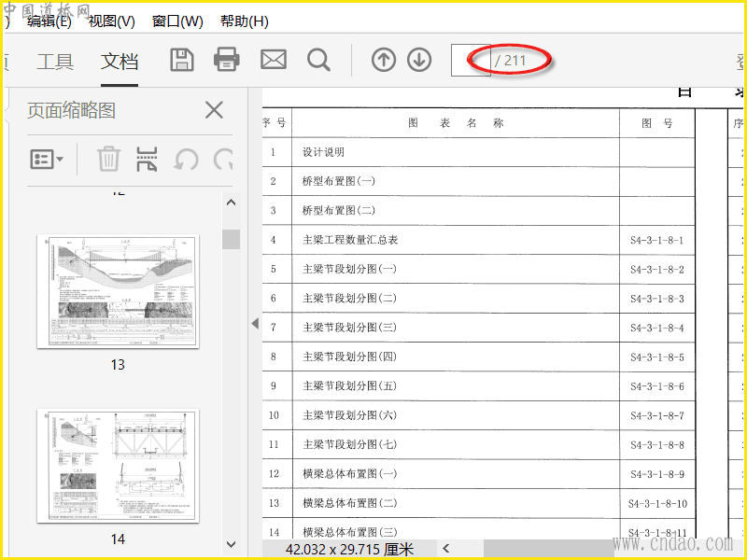Click drawing number S4-3-1-8-1
This screenshot has height=560, width=747.
click(x=657, y=241)
